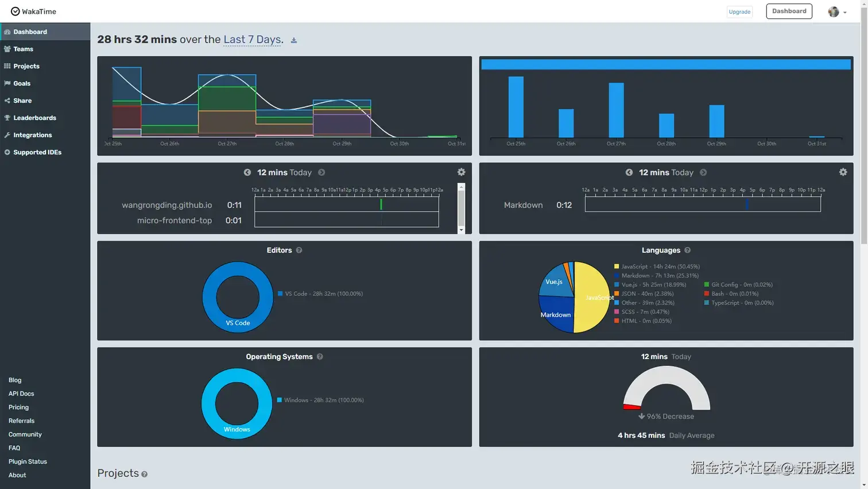Go to next day in the projects timeline
This screenshot has width=868, height=489.
pos(321,172)
